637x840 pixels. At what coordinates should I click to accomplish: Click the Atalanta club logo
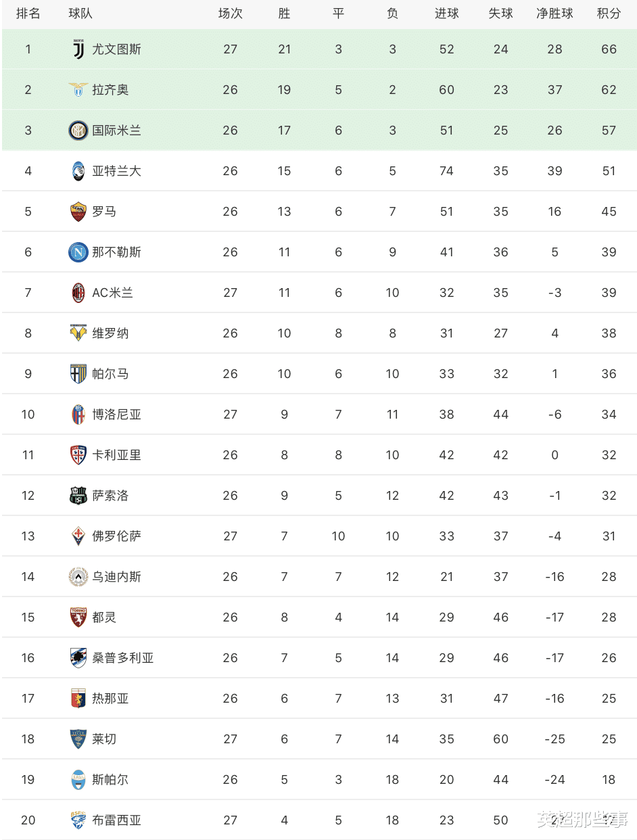78,171
